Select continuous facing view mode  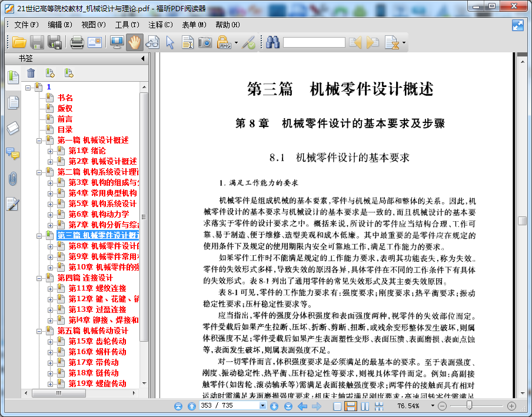380,406
